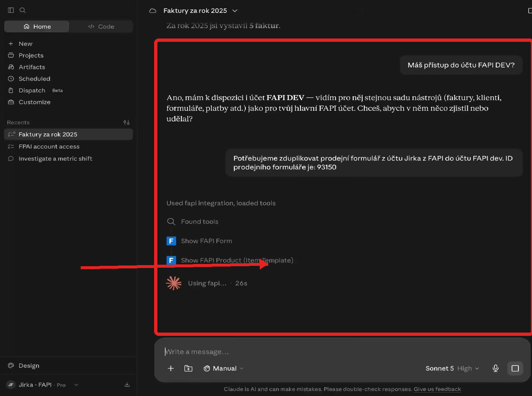Click the Máš přístup do účtu FAPI DEV? message

tap(461, 65)
